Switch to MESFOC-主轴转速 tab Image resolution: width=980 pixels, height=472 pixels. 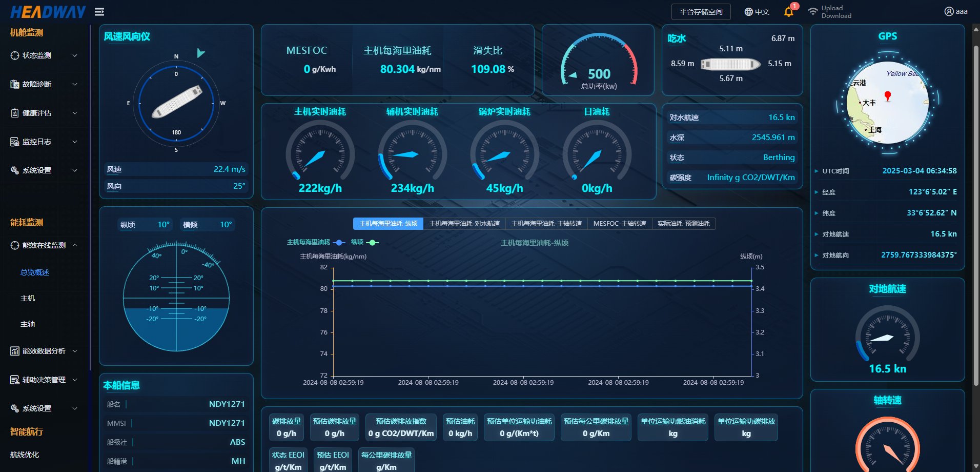click(x=619, y=224)
